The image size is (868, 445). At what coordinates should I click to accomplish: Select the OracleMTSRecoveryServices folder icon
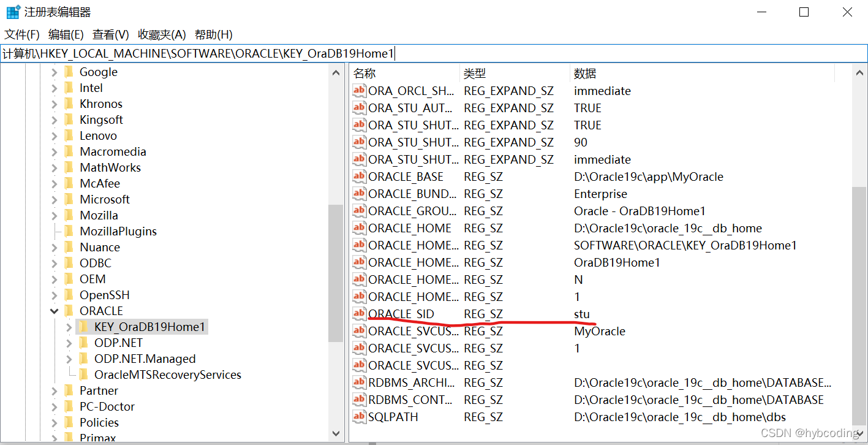point(84,375)
